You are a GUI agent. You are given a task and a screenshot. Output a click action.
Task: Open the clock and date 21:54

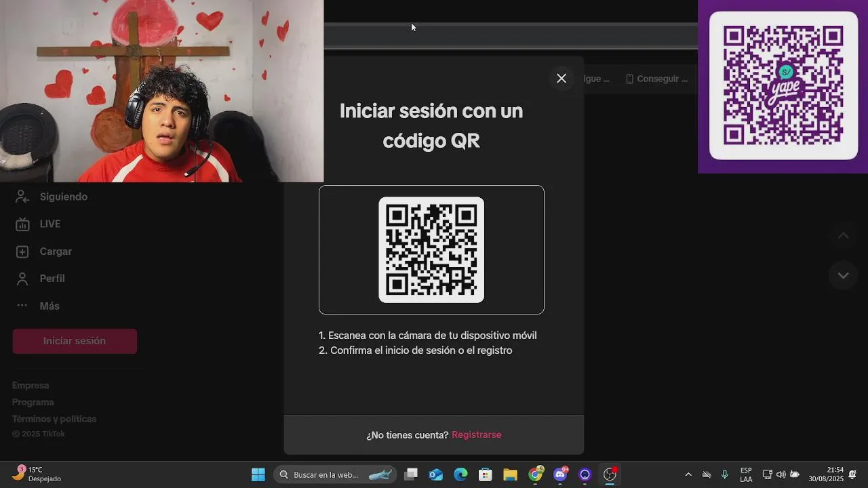point(826,474)
